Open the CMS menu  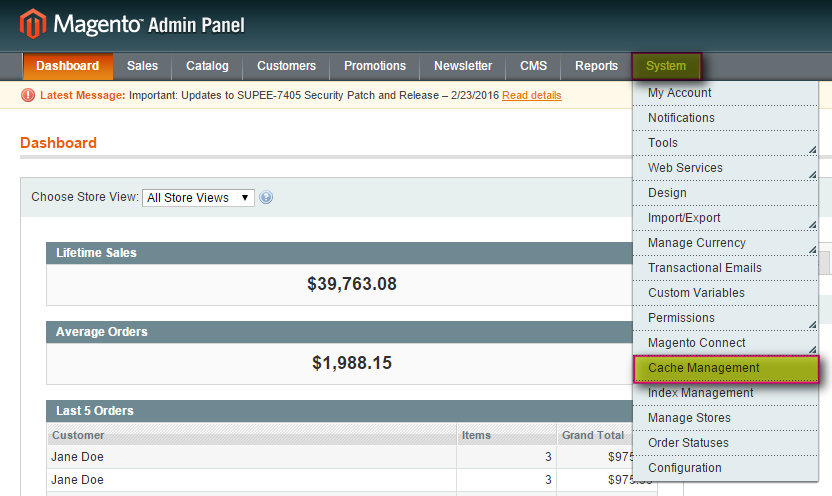[533, 66]
